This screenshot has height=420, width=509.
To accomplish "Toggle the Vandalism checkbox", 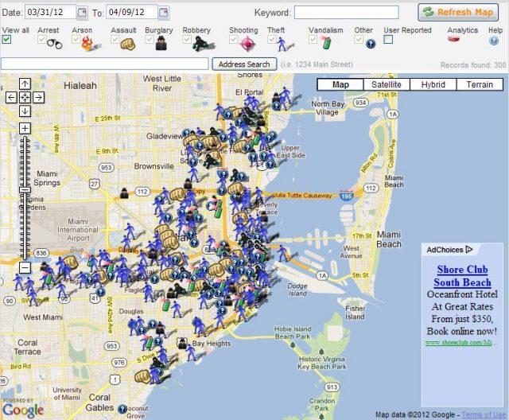I will tap(313, 40).
